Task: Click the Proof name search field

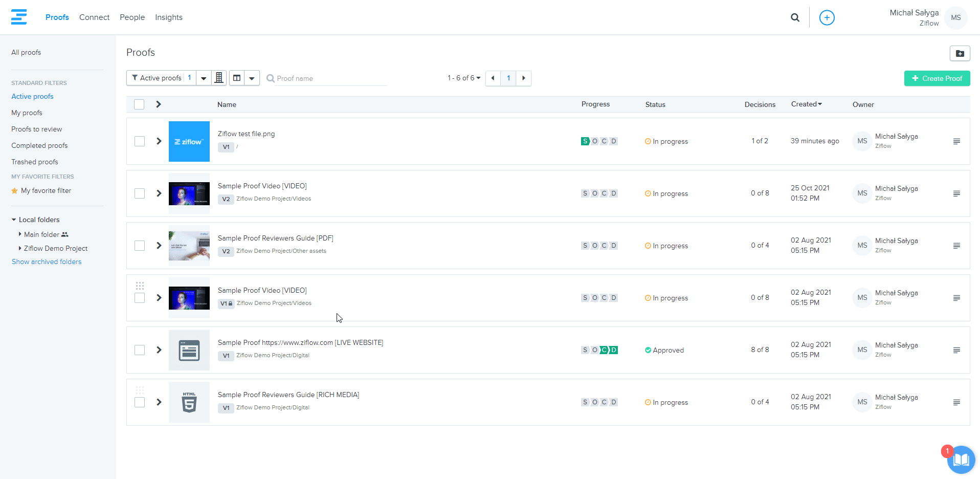Action: (330, 78)
